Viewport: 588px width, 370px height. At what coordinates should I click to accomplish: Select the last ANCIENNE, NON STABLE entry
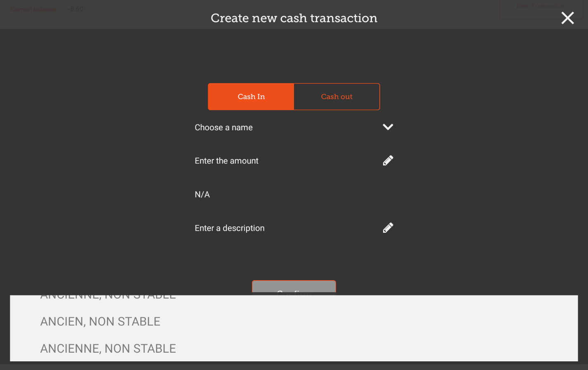tap(108, 349)
